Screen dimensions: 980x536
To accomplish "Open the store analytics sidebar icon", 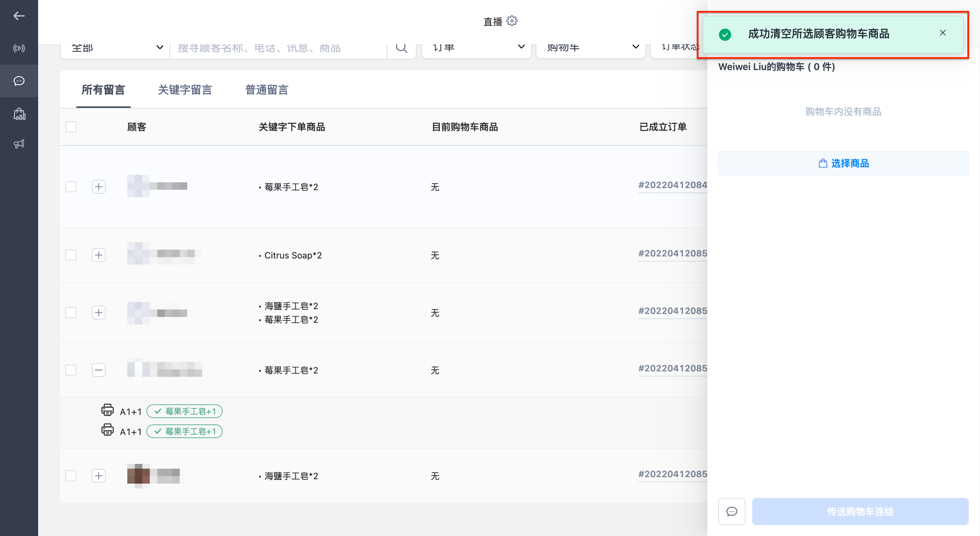I will pos(19,114).
